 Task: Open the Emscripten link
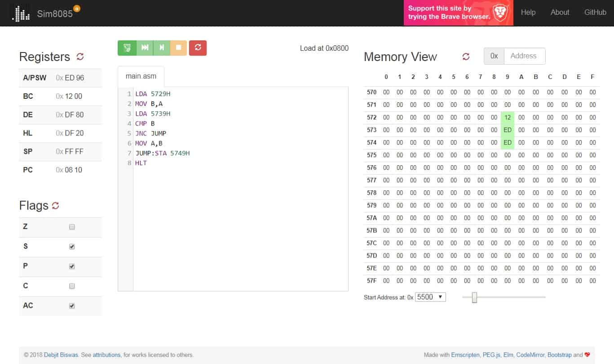click(x=466, y=355)
